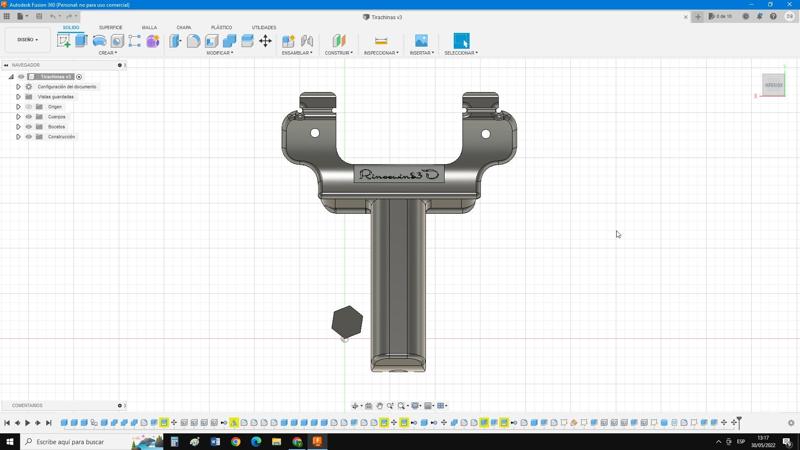This screenshot has width=800, height=450.
Task: Click the CONSTRUIR menu label
Action: click(x=338, y=53)
